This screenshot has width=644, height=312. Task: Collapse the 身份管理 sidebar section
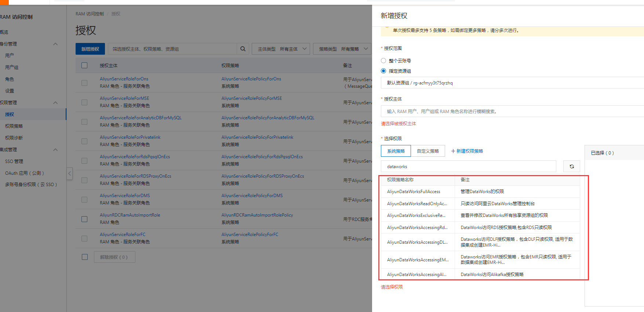coord(55,44)
